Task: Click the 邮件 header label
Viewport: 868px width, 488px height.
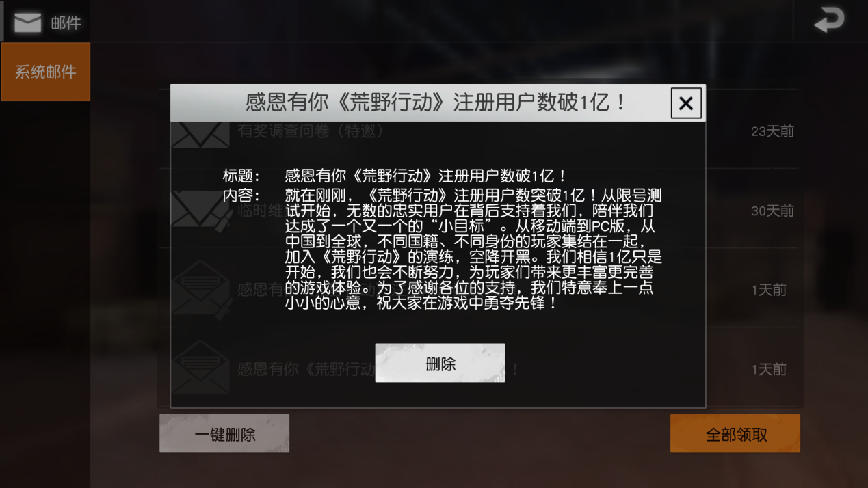Action: (66, 23)
